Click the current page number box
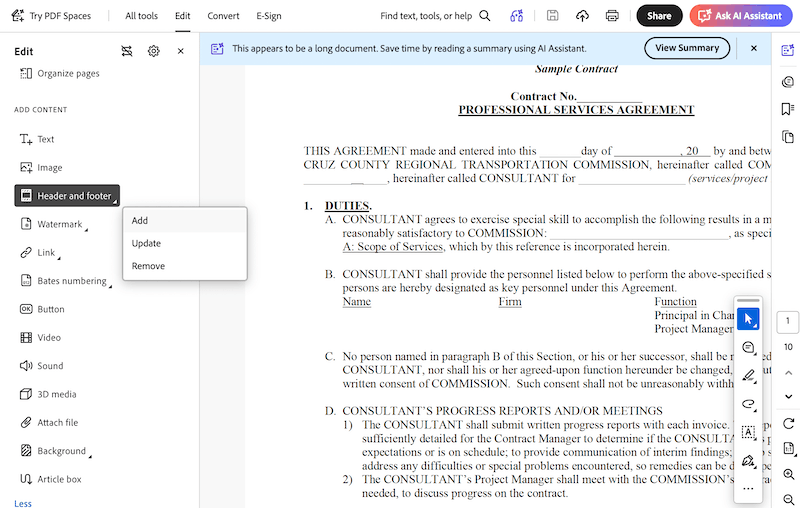The height and width of the screenshot is (508, 800). click(x=788, y=321)
